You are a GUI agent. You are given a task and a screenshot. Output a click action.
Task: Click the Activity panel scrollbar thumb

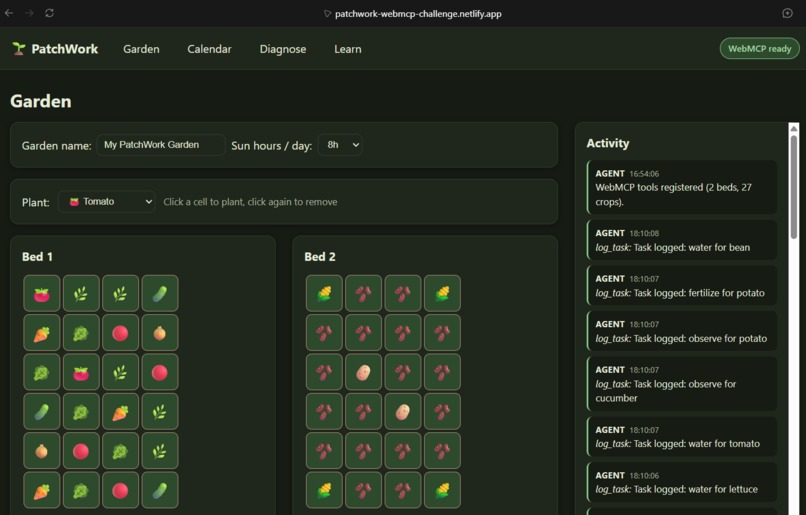click(x=794, y=186)
